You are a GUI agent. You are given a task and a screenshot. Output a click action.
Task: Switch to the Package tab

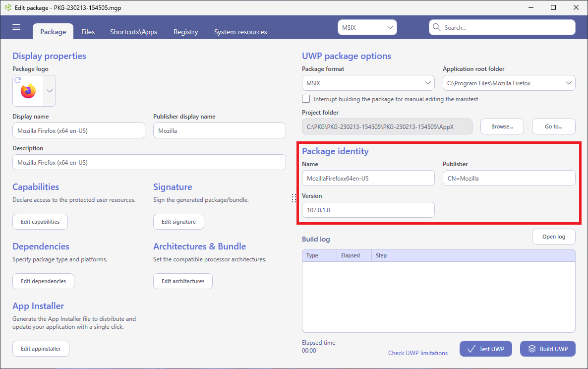(53, 32)
